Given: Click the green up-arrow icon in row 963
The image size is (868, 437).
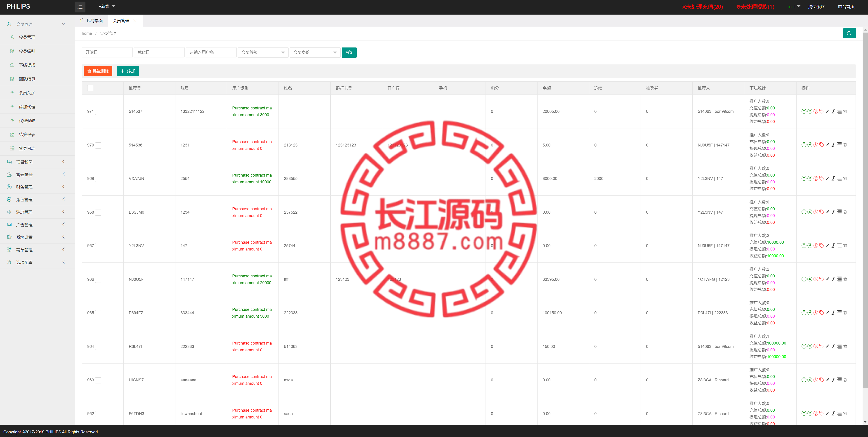Looking at the screenshot, I should (804, 380).
